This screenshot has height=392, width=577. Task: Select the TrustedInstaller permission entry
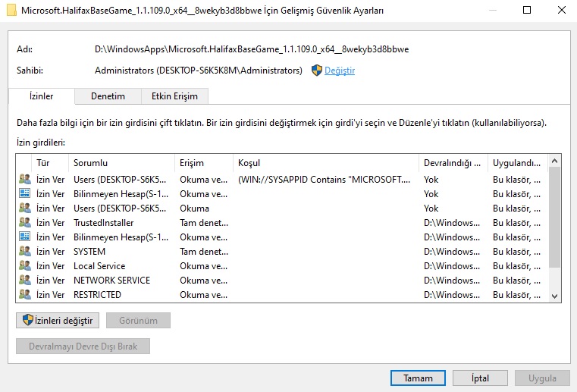(282, 222)
